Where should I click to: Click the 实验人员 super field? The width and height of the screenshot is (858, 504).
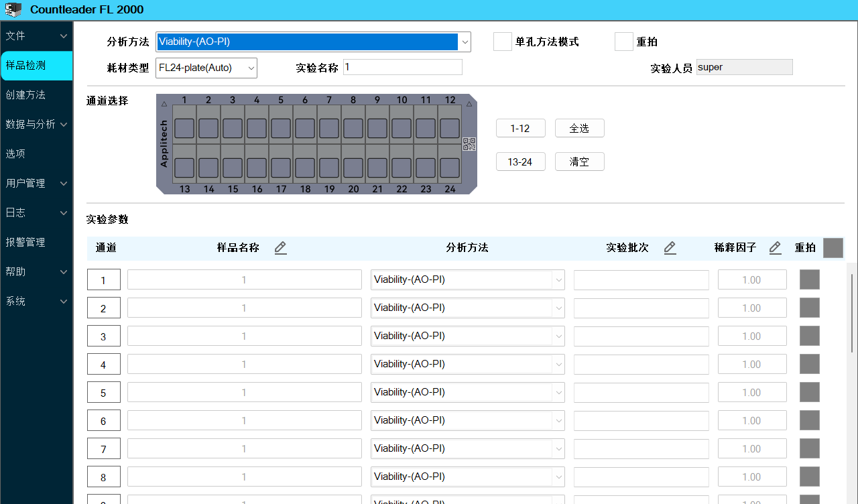[745, 67]
